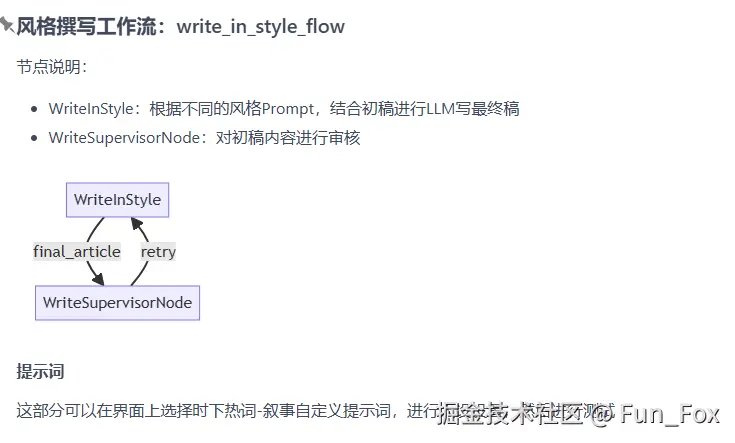
Task: Select the write_in_style_flow text in heading
Action: click(x=261, y=27)
